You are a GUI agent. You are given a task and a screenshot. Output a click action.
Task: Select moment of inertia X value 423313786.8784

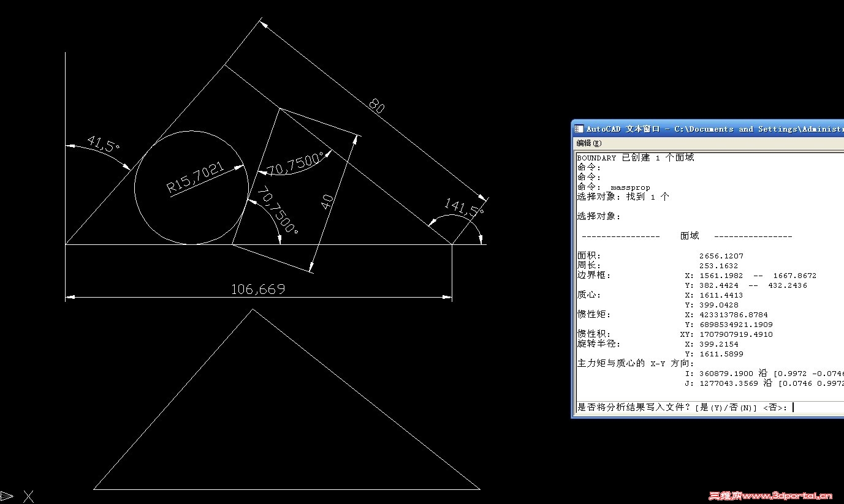point(733,315)
